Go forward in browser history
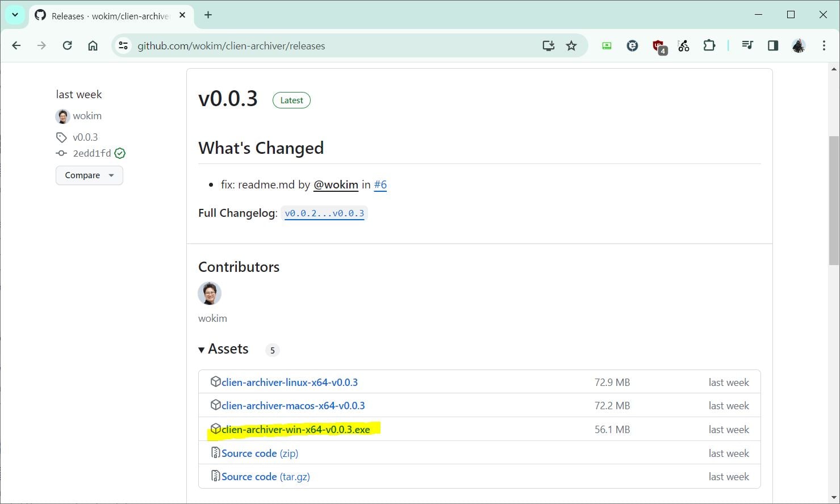The width and height of the screenshot is (840, 504). click(41, 45)
